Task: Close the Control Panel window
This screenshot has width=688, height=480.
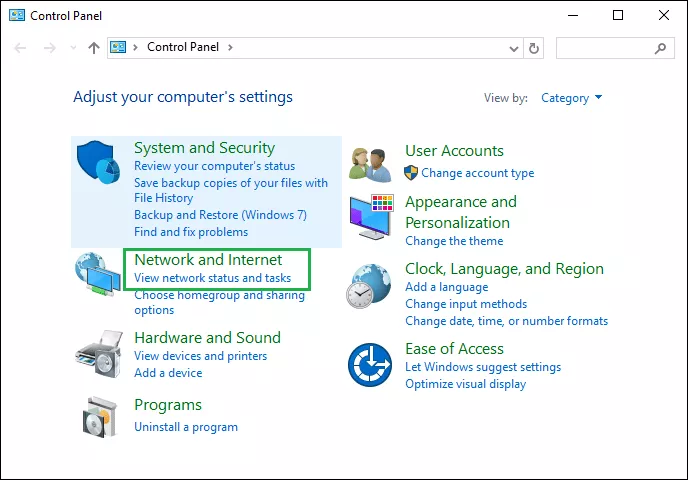Action: [664, 15]
